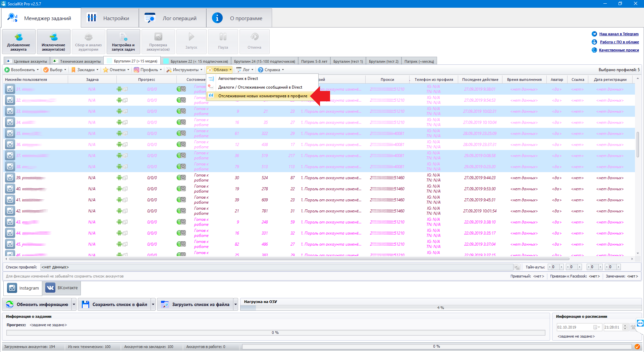Viewport: 644px width, 352px height.
Task: Click the horizontal table scrollbar
Action: (289, 259)
